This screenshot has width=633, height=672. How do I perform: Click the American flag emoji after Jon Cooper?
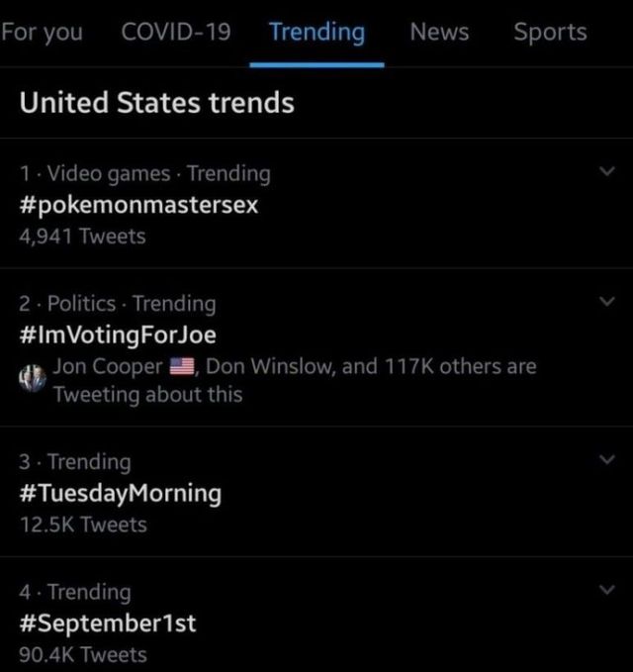click(183, 367)
